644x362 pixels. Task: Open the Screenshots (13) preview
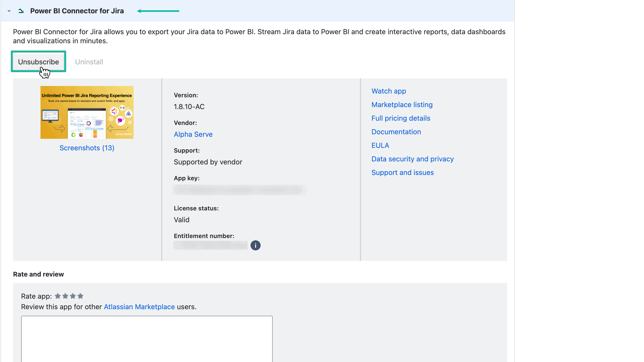[87, 148]
